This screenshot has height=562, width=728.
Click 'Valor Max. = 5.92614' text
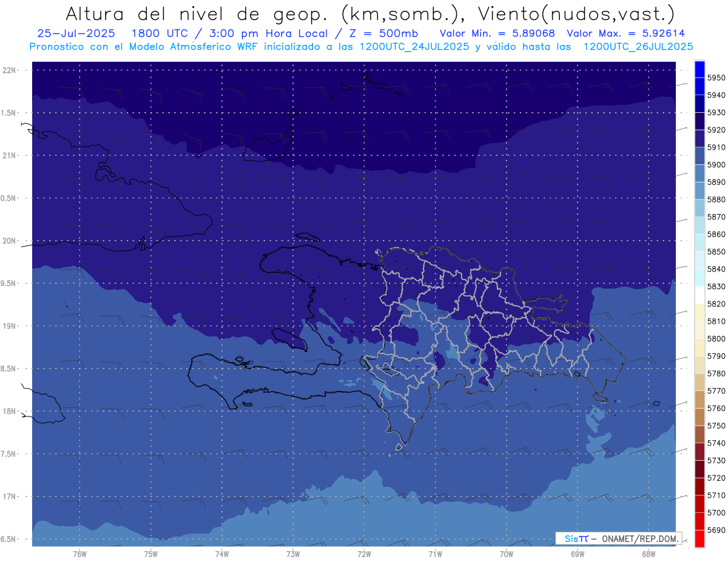[x=626, y=33]
